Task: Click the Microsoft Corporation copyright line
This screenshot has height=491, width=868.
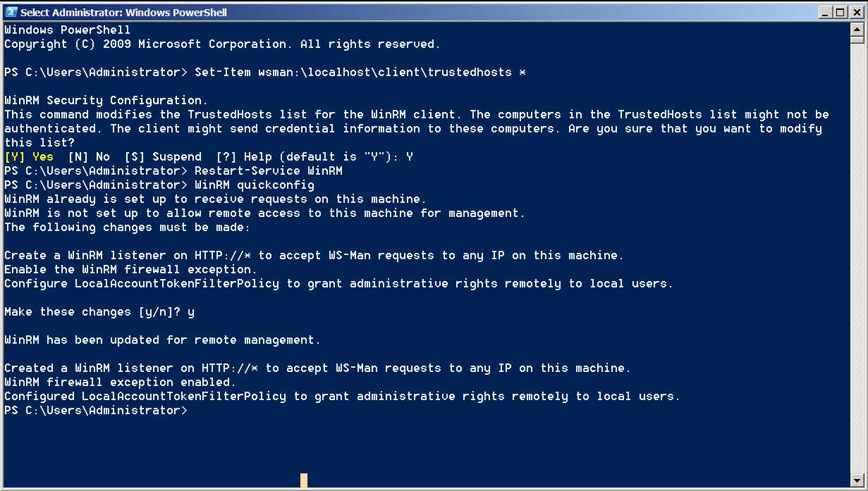Action: tap(222, 44)
